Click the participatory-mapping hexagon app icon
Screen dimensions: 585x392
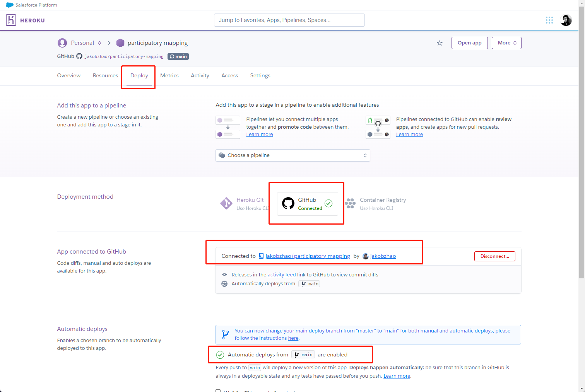(120, 43)
